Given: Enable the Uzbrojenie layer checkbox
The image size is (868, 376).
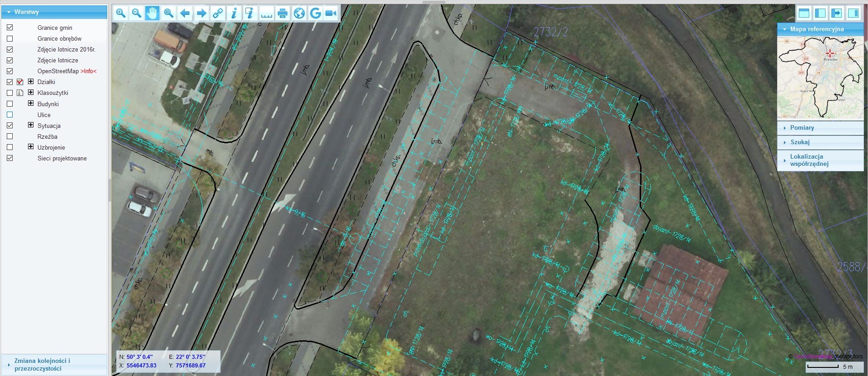Looking at the screenshot, I should pyautogui.click(x=9, y=147).
